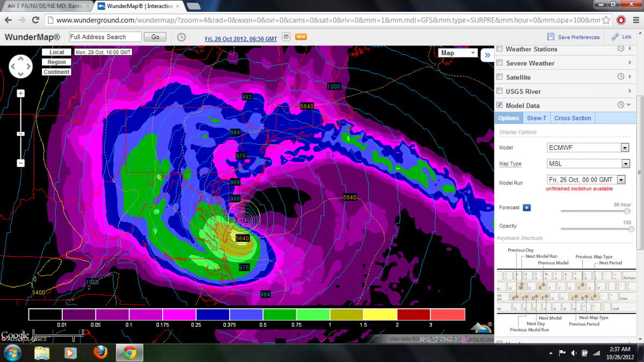Image resolution: width=644 pixels, height=362 pixels.
Task: Click the red Opera-style extension icon
Action: coord(621,20)
